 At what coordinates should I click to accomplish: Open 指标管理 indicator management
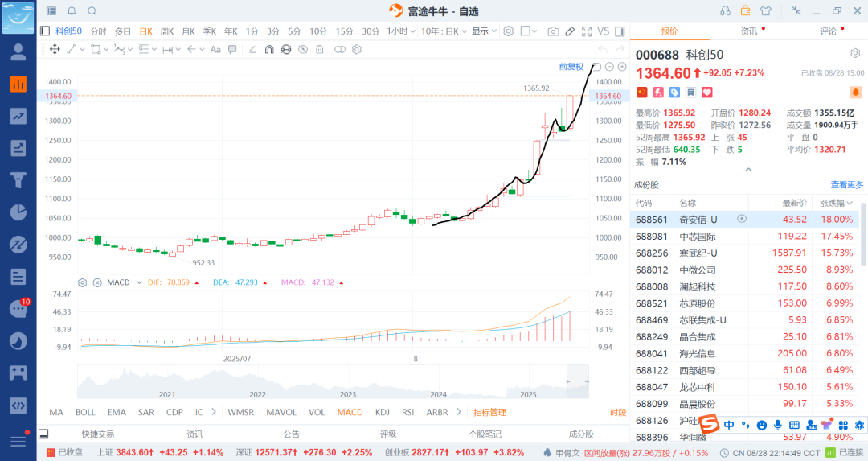(490, 412)
